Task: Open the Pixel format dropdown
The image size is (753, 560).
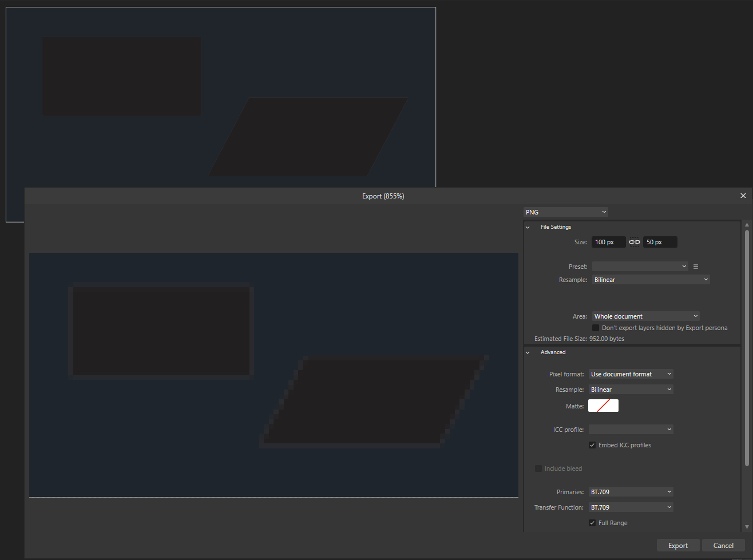Action: (x=631, y=374)
